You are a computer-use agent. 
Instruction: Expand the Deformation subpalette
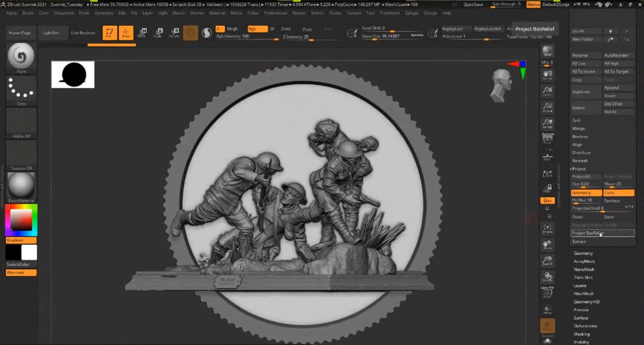(585, 326)
